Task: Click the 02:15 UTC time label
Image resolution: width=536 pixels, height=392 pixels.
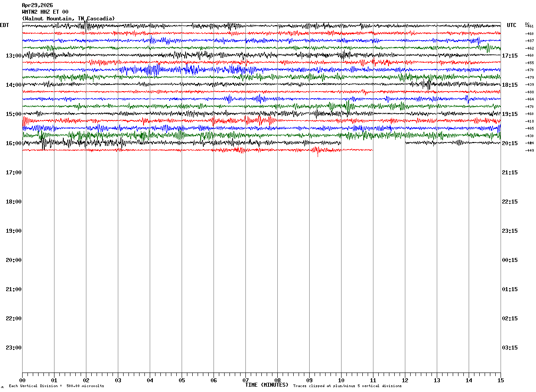Action: coord(510,319)
